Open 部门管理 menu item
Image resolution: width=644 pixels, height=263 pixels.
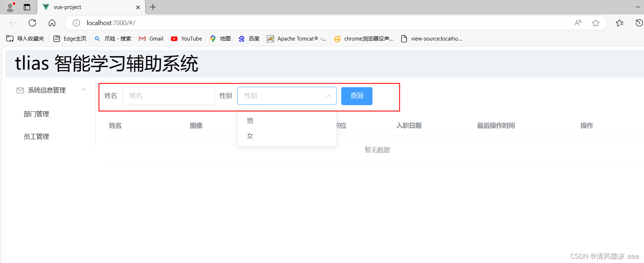click(x=36, y=114)
